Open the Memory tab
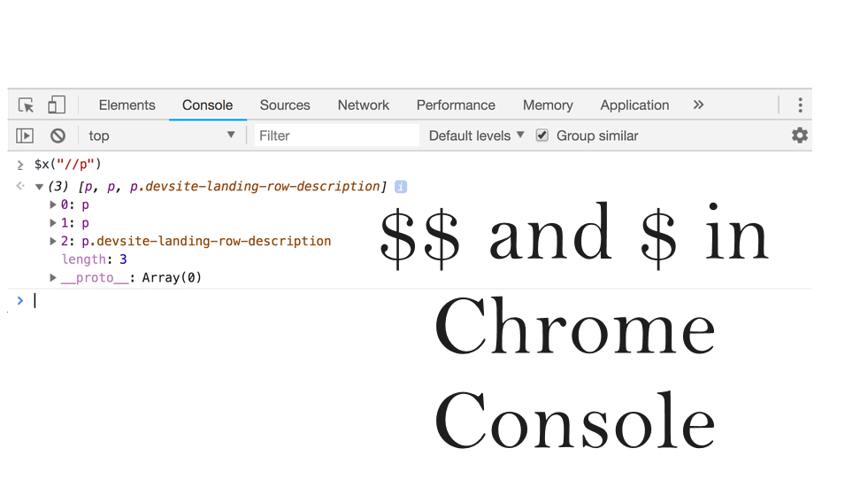868x495 pixels. [x=548, y=104]
